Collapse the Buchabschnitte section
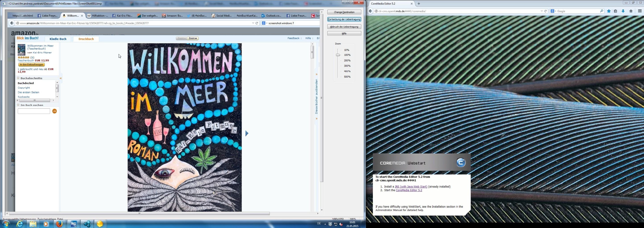 (x=18, y=78)
